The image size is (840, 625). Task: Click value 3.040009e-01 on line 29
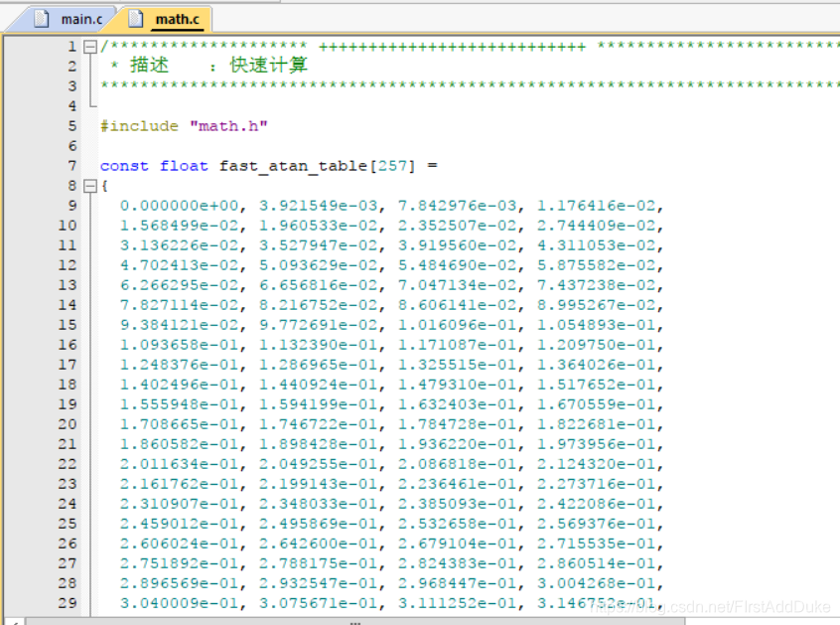[x=180, y=603]
